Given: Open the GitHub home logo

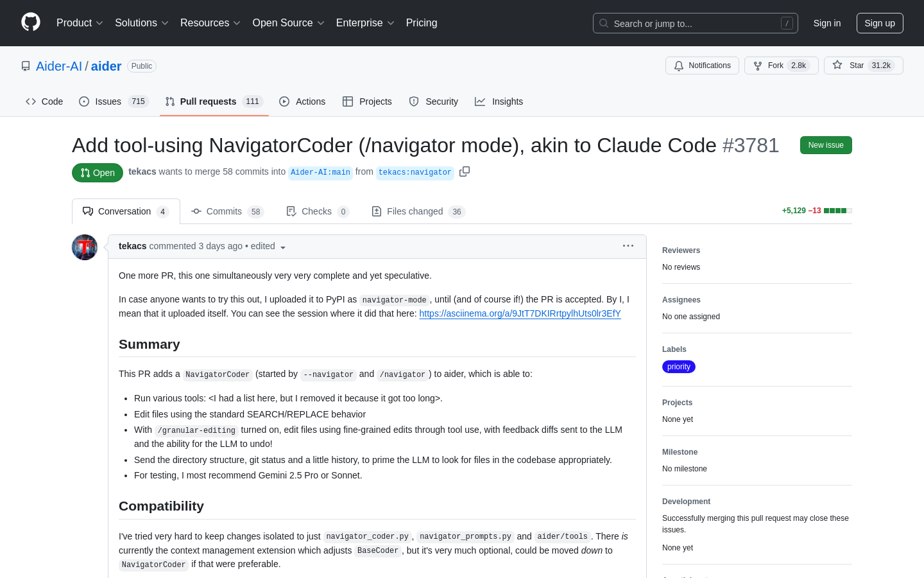Looking at the screenshot, I should [x=31, y=22].
